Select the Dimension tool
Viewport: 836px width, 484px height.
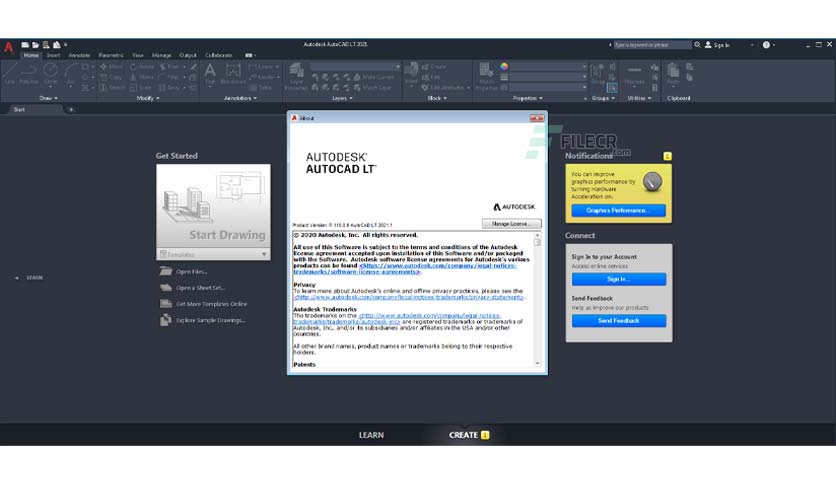pos(233,74)
